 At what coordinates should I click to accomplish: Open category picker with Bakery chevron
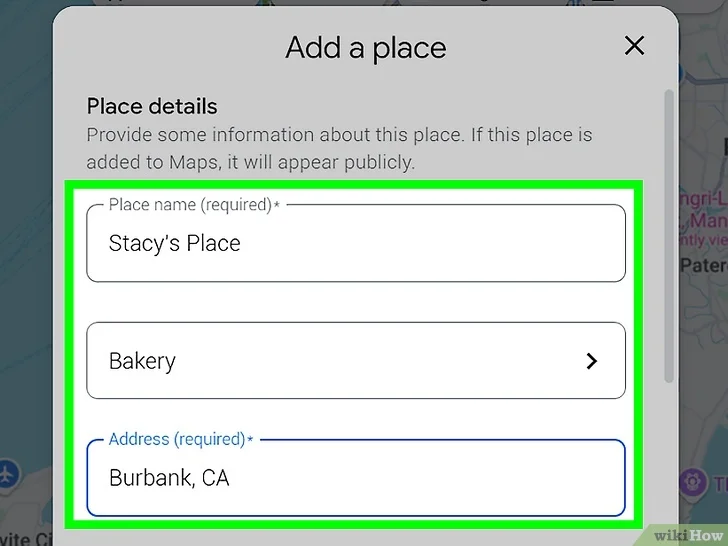pyautogui.click(x=592, y=361)
